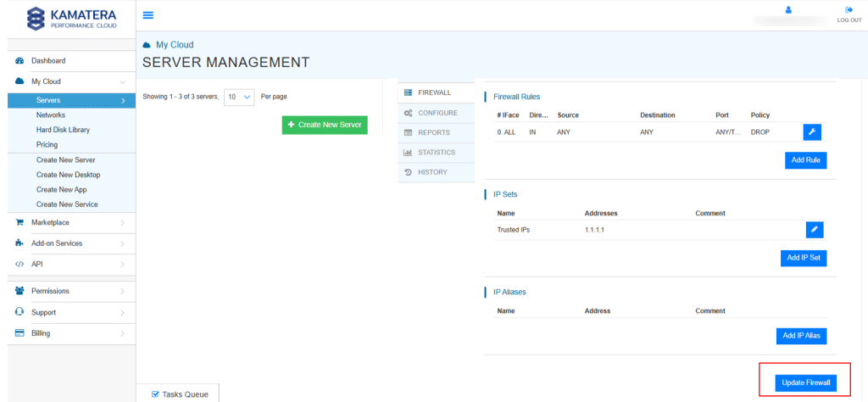Open the hamburger menu icon

(x=147, y=15)
